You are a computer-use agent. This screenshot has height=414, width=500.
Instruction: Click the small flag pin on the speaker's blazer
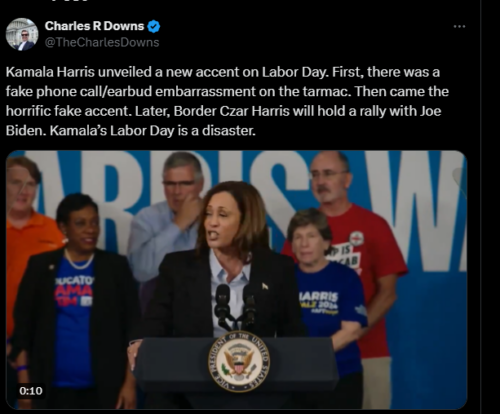tap(265, 286)
